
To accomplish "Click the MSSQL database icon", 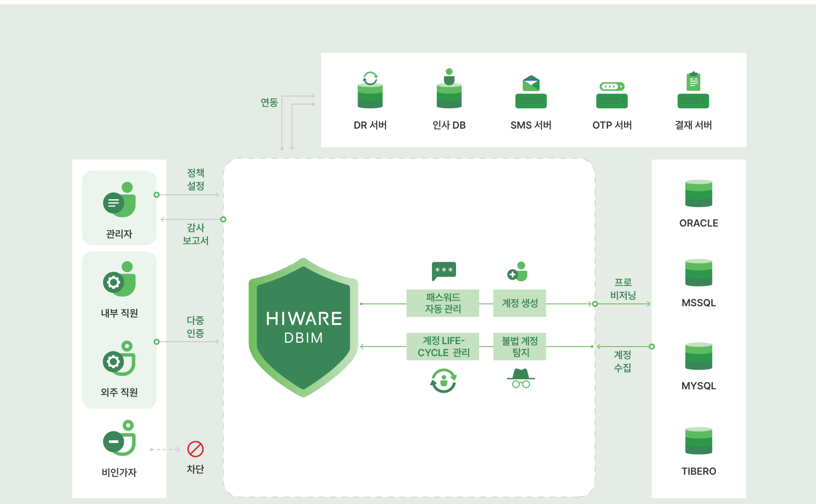I will (x=698, y=273).
